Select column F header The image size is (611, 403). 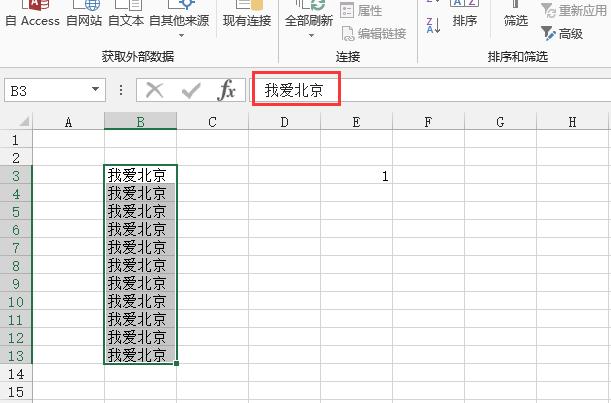pyautogui.click(x=428, y=122)
